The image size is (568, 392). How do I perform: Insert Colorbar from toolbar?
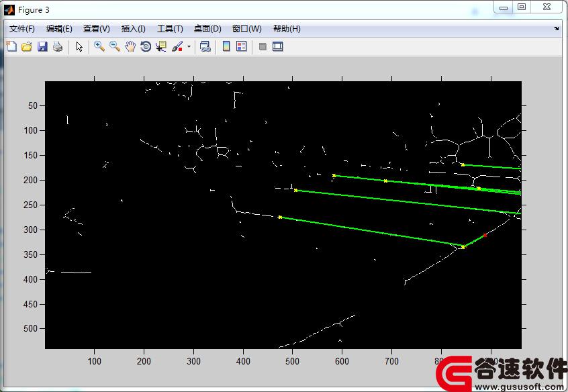tap(226, 46)
